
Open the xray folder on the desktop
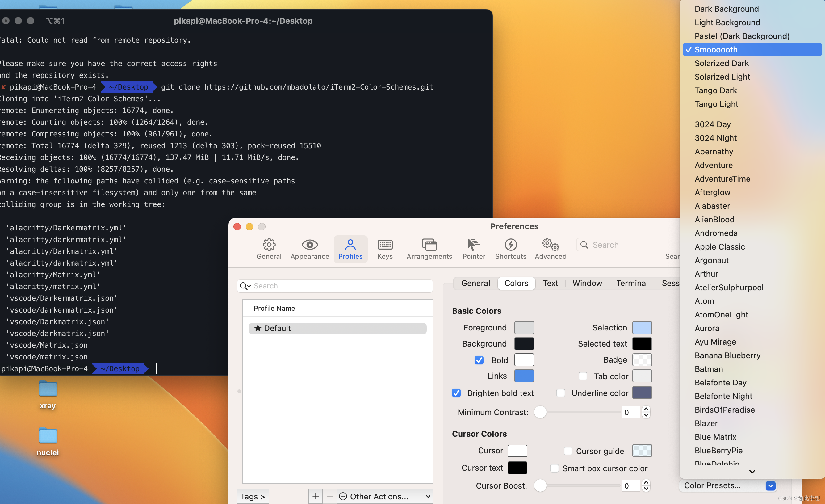(48, 394)
